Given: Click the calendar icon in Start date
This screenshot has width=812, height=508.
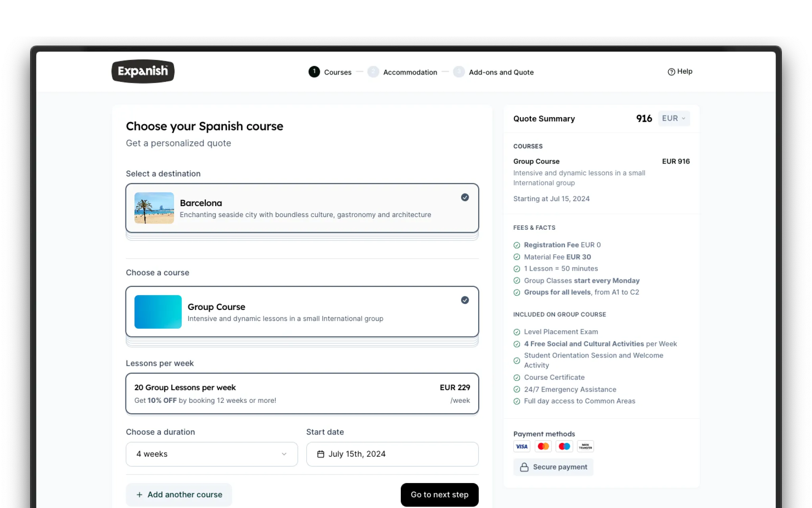Looking at the screenshot, I should point(321,454).
